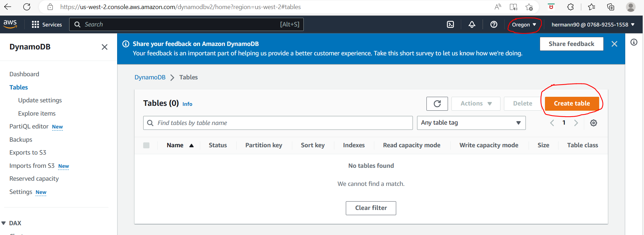Open Imports from S3 in sidebar
The height and width of the screenshot is (235, 644).
click(x=32, y=166)
